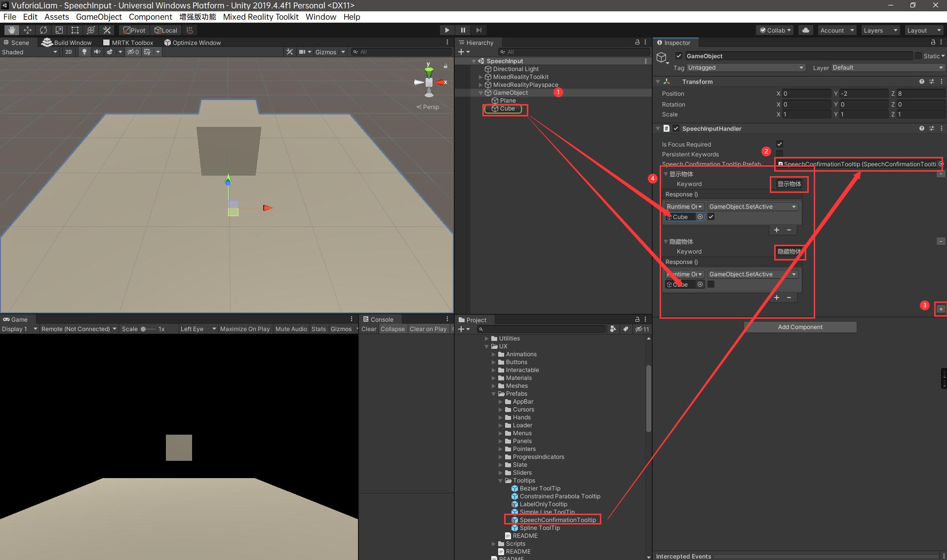The image size is (947, 560).
Task: Select the Rotate tool
Action: (x=43, y=30)
